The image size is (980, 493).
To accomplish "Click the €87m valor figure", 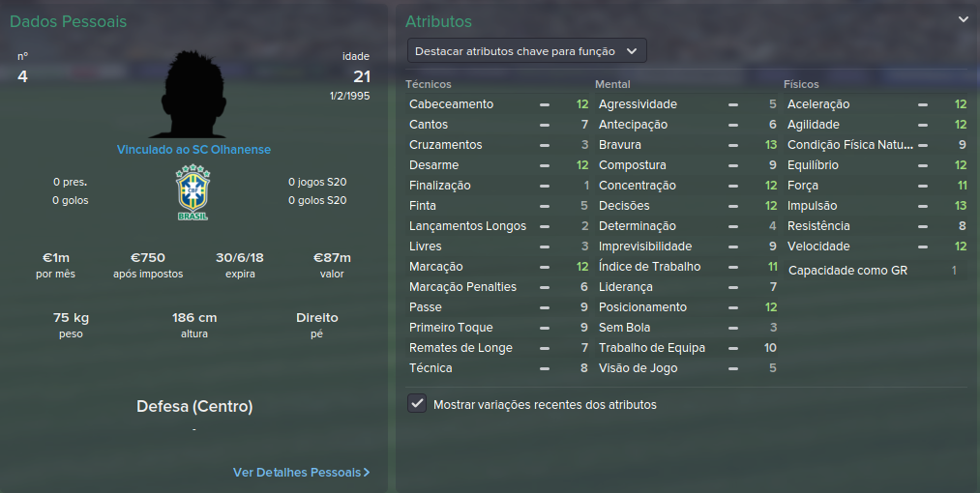I will (332, 257).
